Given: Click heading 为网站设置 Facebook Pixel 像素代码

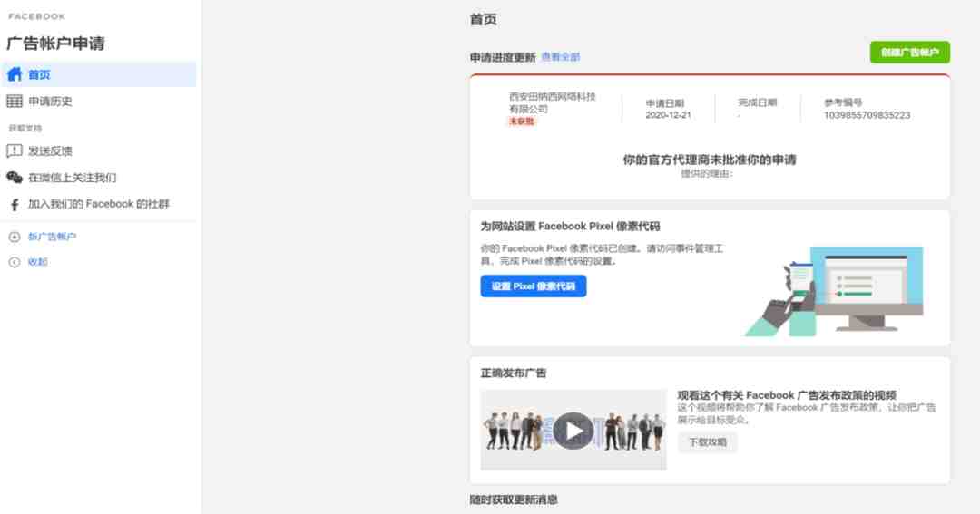Looking at the screenshot, I should tap(570, 226).
